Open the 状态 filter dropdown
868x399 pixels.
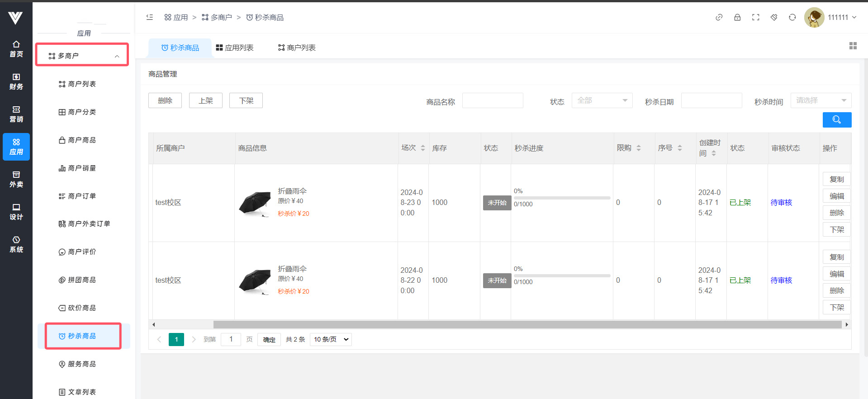(x=602, y=100)
